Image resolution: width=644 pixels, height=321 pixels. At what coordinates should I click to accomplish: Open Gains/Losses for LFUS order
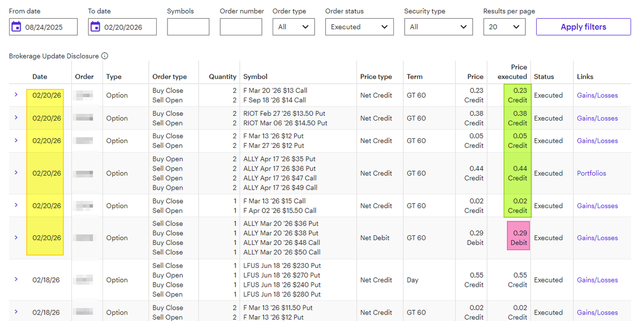(x=597, y=280)
